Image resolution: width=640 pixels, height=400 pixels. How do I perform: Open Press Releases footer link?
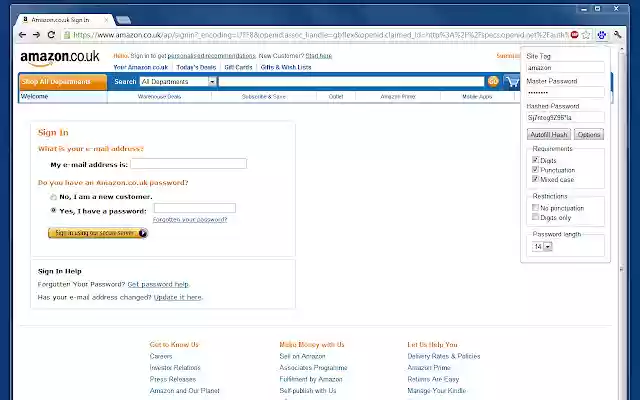click(173, 379)
